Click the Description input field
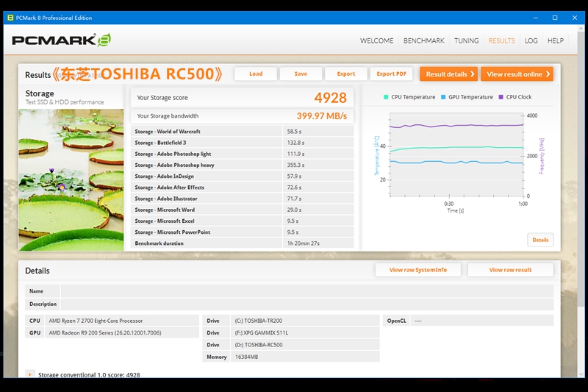 (306, 304)
